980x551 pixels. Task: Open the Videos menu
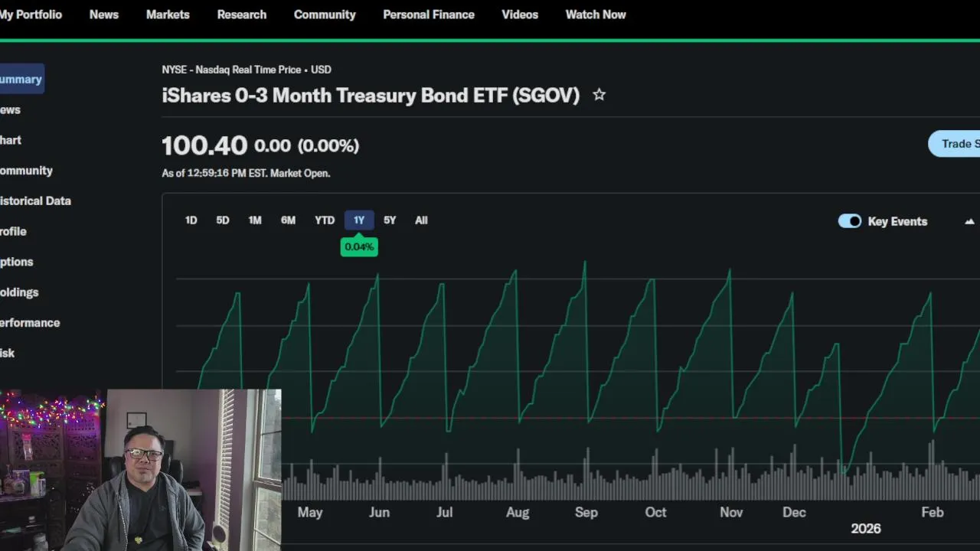point(520,15)
